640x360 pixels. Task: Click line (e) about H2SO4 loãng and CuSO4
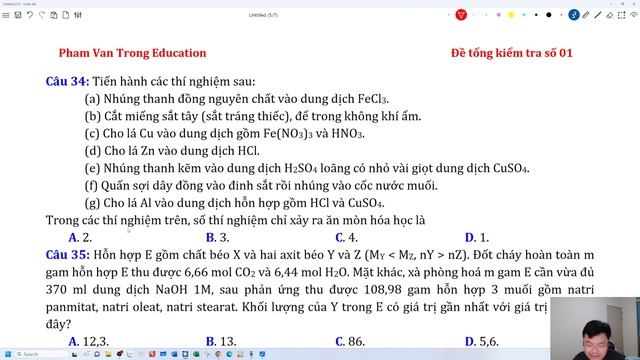(307, 168)
